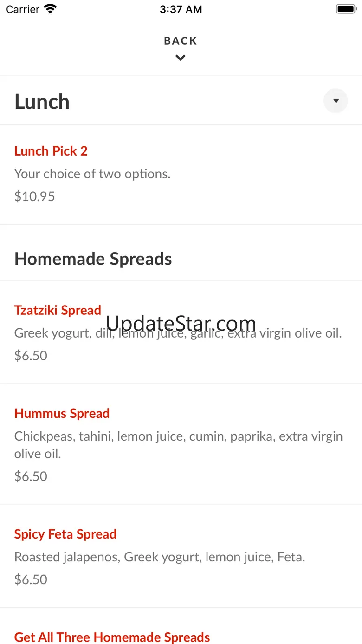Select the Spicy Feta Spread item
362x644 pixels.
tap(65, 534)
